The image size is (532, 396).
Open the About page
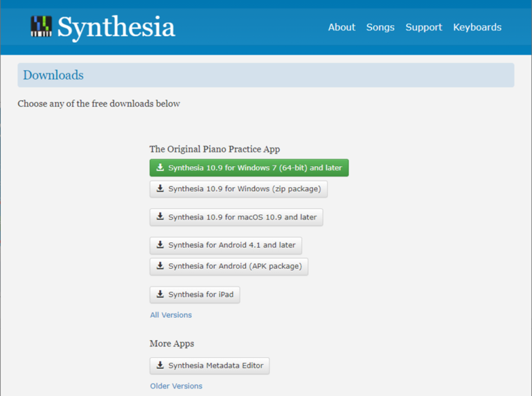pos(342,28)
